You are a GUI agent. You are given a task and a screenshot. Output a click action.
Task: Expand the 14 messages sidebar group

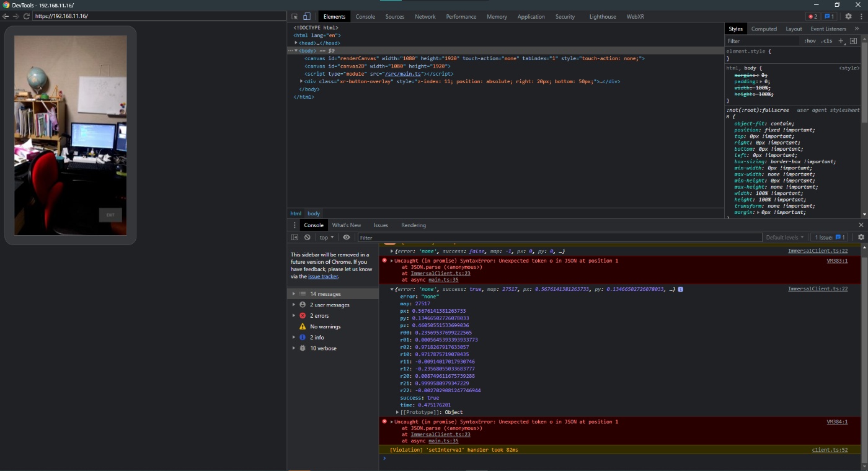click(294, 294)
